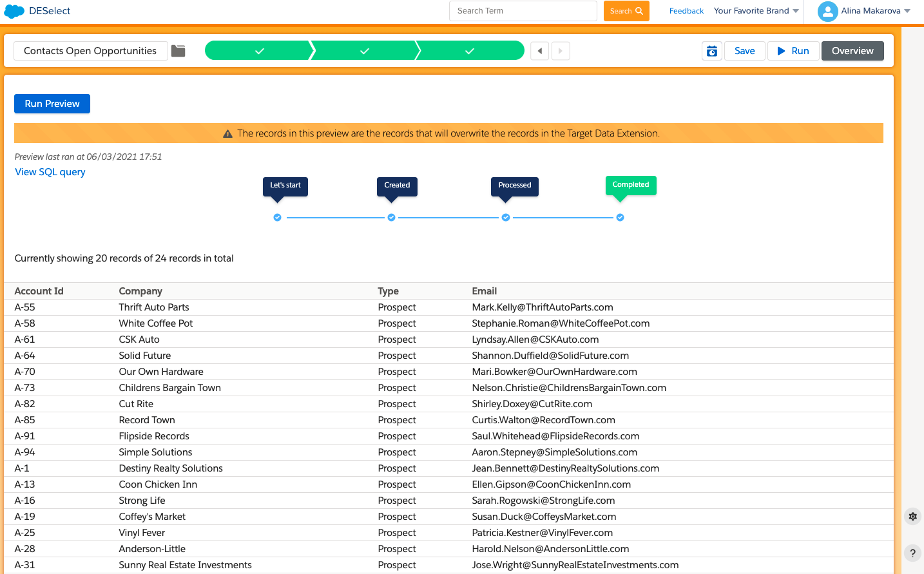Click the folder icon beside the selection name
The image size is (924, 574).
coord(178,51)
